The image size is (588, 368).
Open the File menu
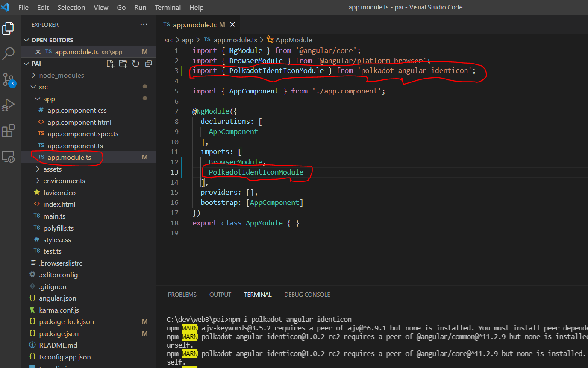[x=24, y=7]
